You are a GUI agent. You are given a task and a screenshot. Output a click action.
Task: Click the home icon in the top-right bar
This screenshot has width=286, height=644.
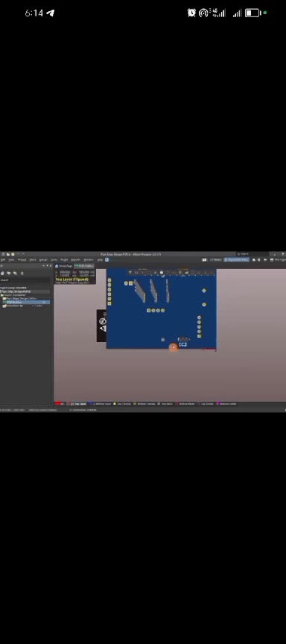tap(255, 259)
